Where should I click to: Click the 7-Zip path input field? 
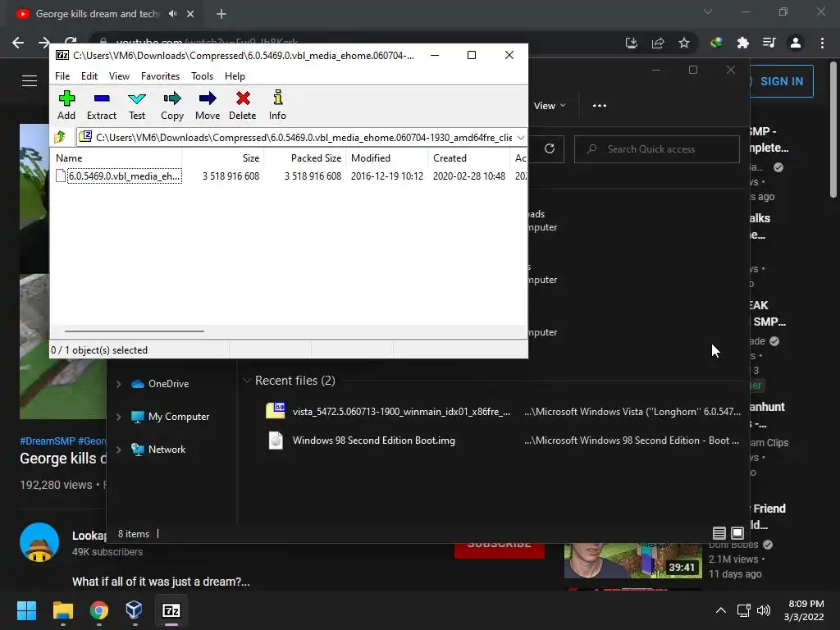tap(304, 138)
